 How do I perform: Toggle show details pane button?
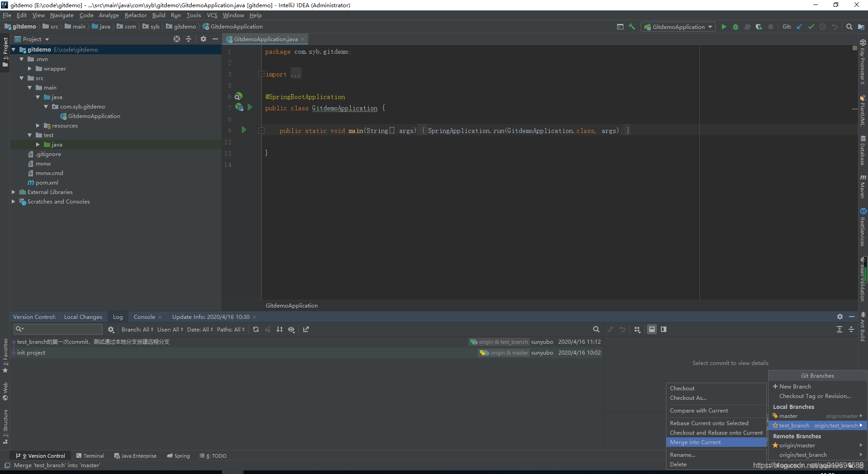click(x=652, y=329)
